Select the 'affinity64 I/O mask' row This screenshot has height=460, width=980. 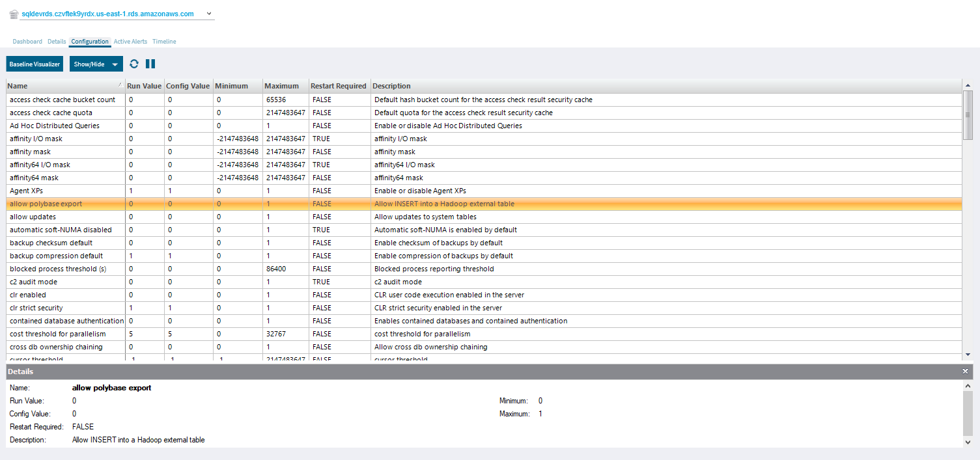(484, 165)
